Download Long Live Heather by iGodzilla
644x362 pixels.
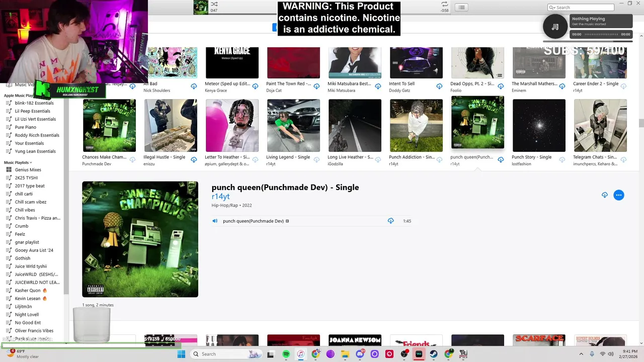[x=378, y=160]
